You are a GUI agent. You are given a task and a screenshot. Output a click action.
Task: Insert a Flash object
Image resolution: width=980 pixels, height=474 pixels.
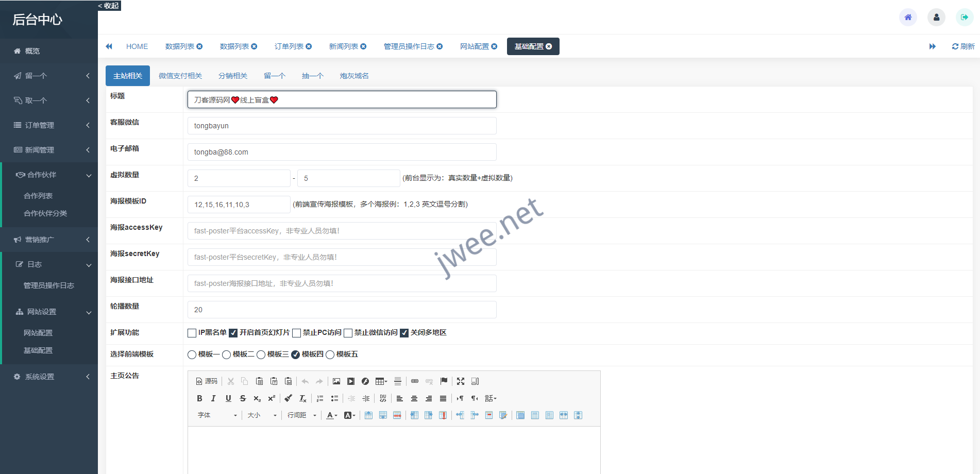(x=365, y=381)
